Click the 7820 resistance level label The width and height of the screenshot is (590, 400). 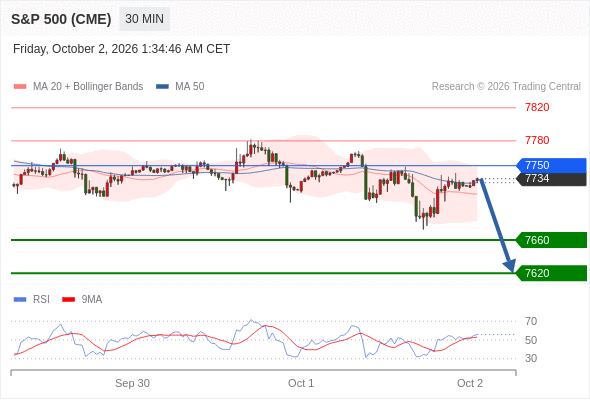tap(537, 108)
